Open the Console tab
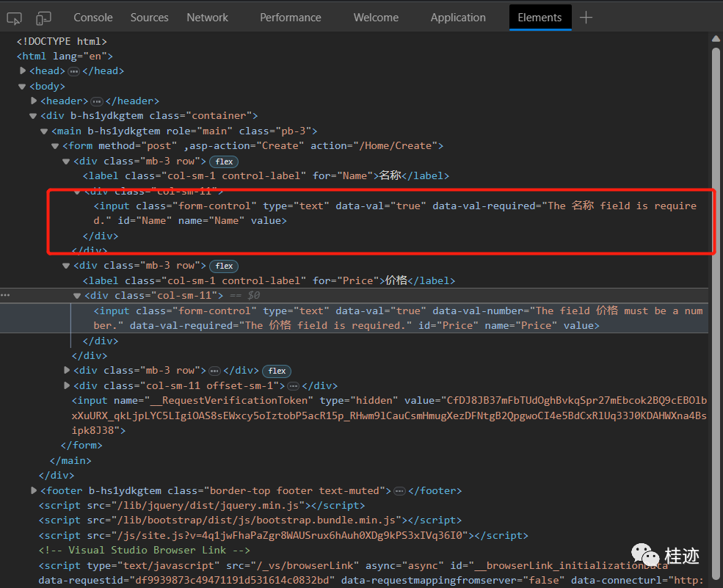This screenshot has width=723, height=588. 93,18
